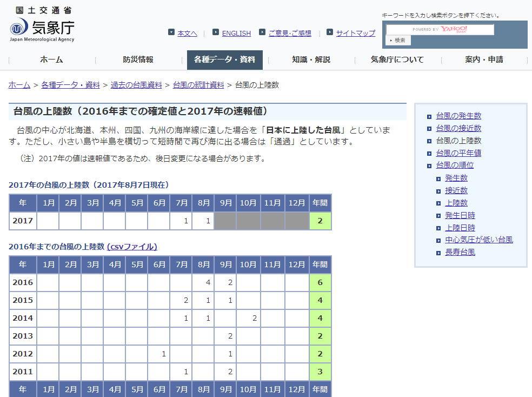Open the 防災情報 navigation tab
The height and width of the screenshot is (397, 532).
pyautogui.click(x=138, y=60)
